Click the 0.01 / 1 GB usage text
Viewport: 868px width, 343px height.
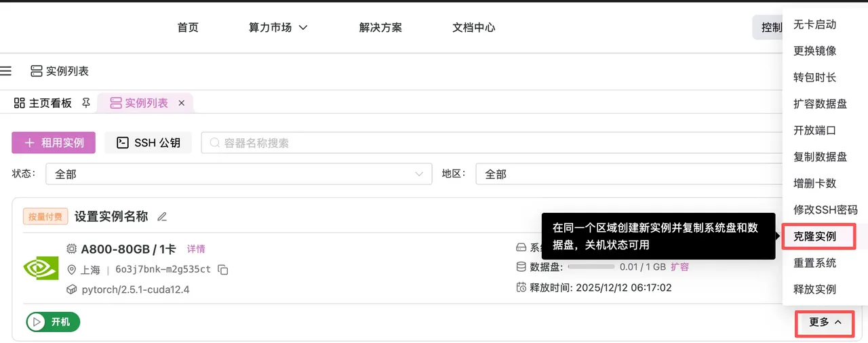(x=642, y=267)
